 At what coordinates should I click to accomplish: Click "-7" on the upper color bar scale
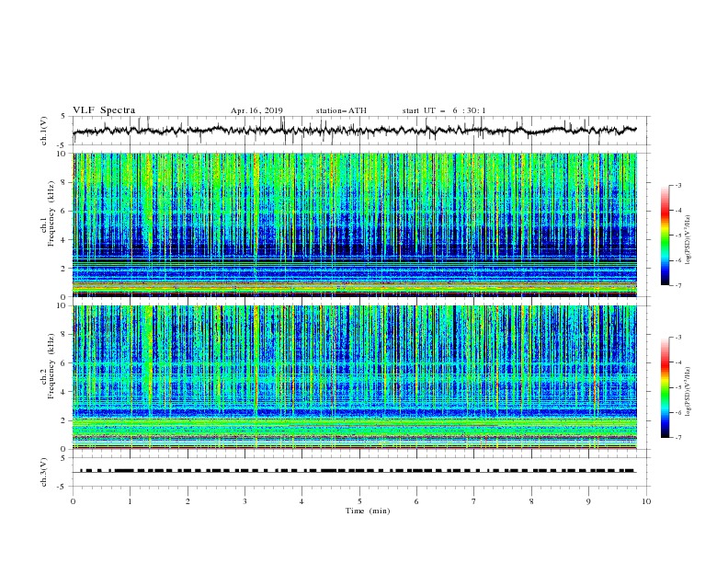(x=678, y=285)
